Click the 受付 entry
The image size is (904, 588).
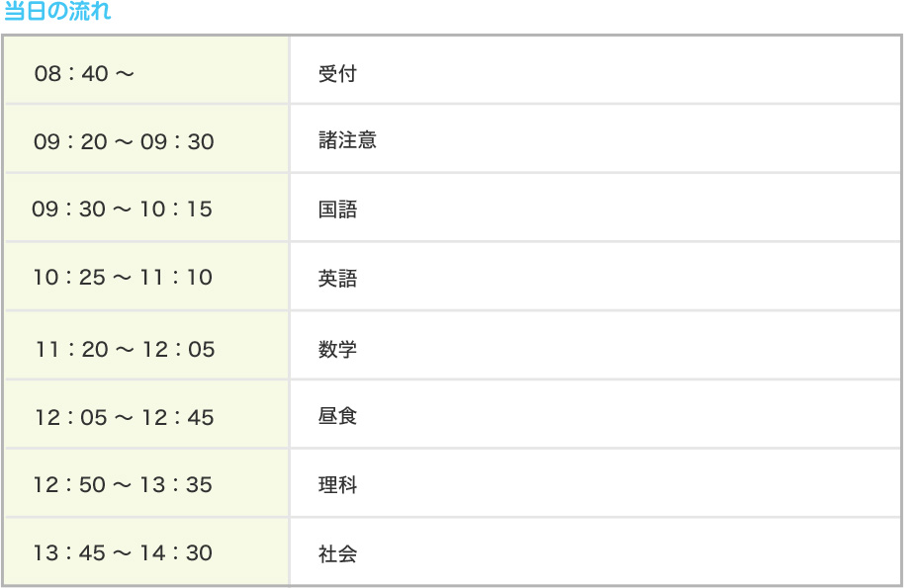pos(337,74)
